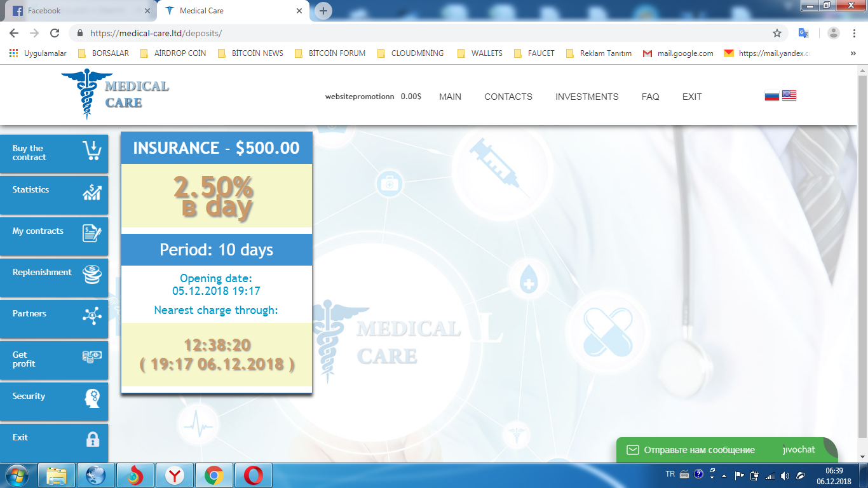
Task: Click the websitepromotionn username in header
Action: coord(360,97)
